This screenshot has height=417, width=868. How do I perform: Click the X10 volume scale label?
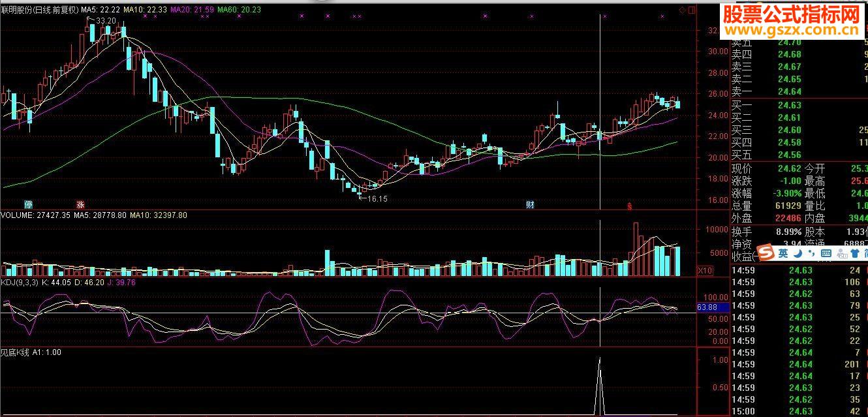point(705,270)
